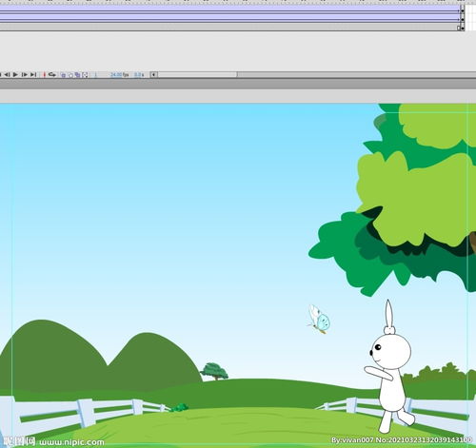Image resolution: width=476 pixels, height=448 pixels.
Task: Click the timeline scroll left arrow
Action: tap(153, 75)
